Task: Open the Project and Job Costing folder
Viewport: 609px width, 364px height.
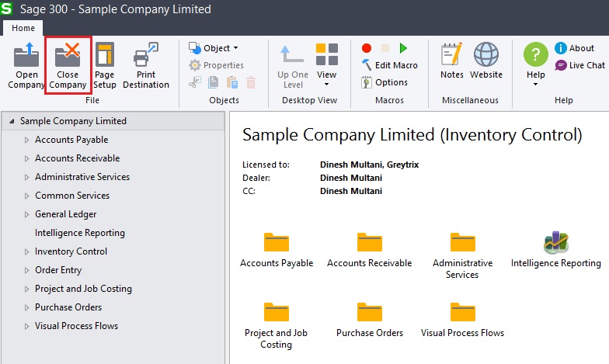Action: click(277, 312)
